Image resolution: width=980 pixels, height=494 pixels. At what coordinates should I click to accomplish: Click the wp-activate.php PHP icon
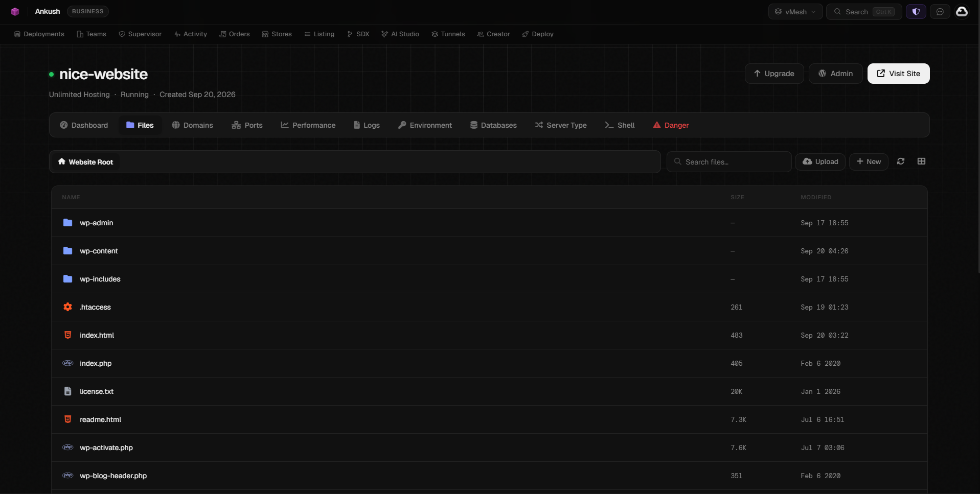(67, 448)
